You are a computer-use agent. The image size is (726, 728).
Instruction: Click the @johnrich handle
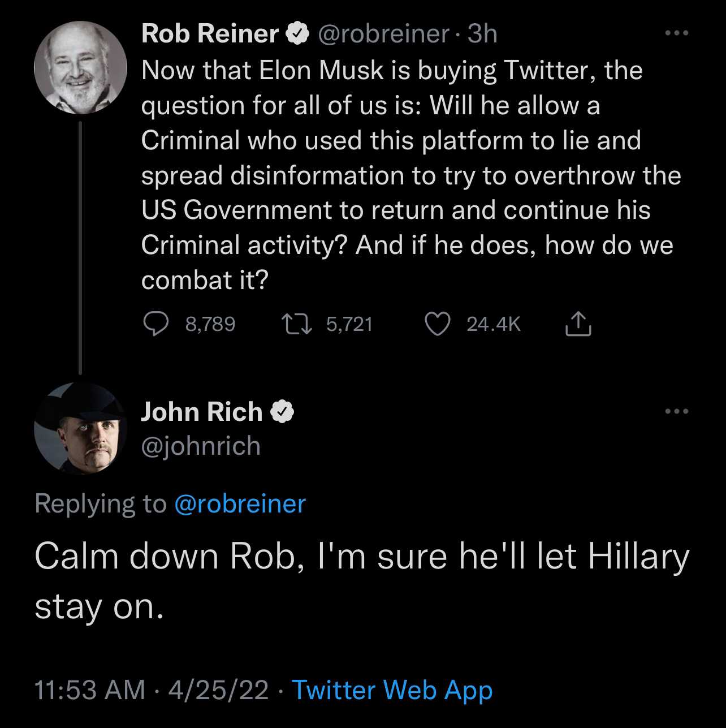coord(201,446)
